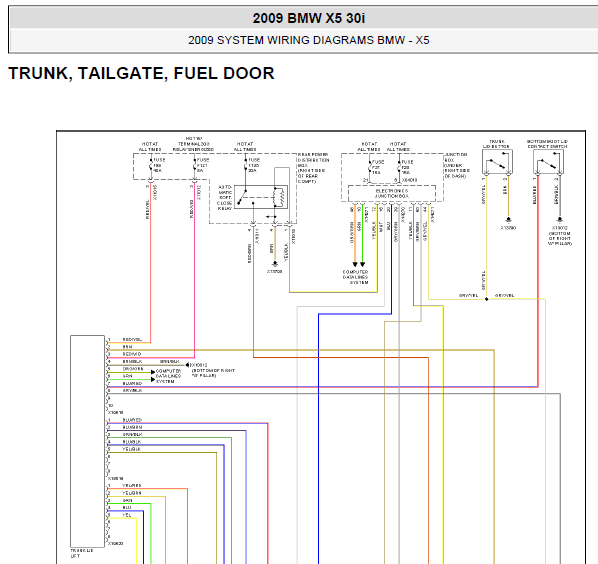
Task: Click the GRY/YEL wire splice dot
Action: (486, 299)
